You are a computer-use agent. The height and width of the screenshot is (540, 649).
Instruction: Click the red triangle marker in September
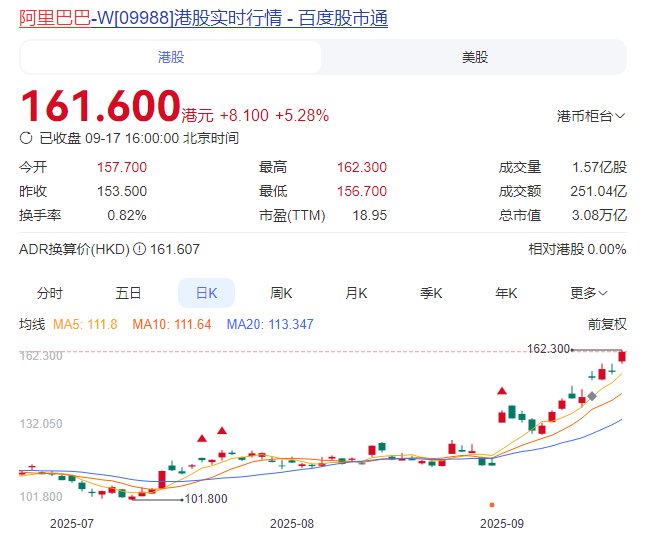click(x=502, y=391)
